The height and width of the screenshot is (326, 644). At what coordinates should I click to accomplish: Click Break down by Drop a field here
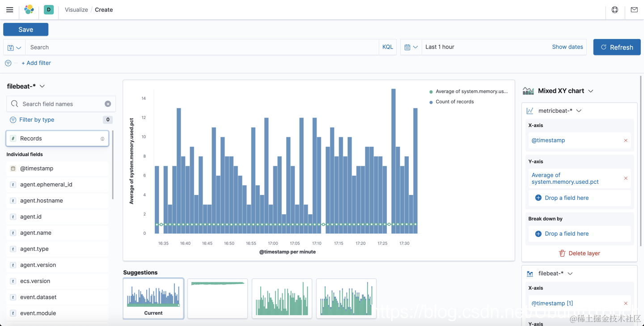pos(566,234)
